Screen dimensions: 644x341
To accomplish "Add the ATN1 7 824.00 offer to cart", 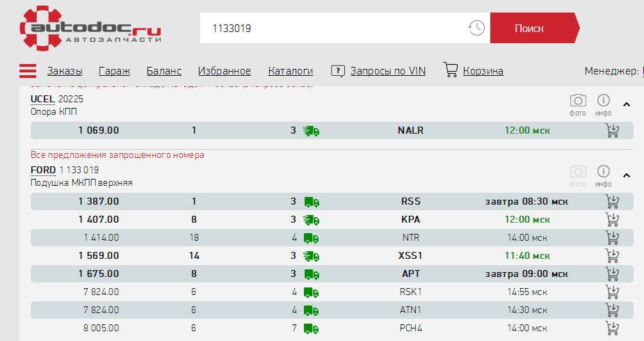I will coord(613,310).
